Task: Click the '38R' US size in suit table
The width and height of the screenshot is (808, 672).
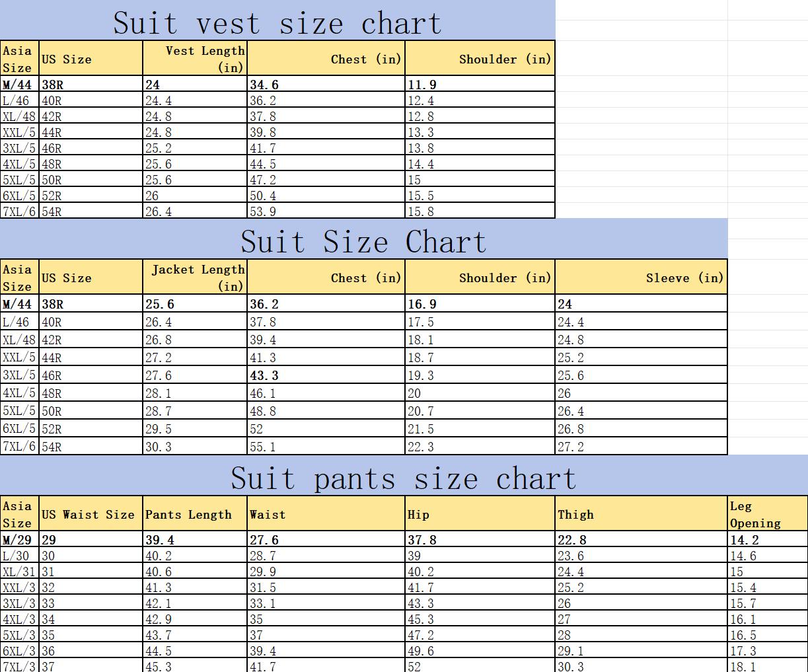Action: 53,304
